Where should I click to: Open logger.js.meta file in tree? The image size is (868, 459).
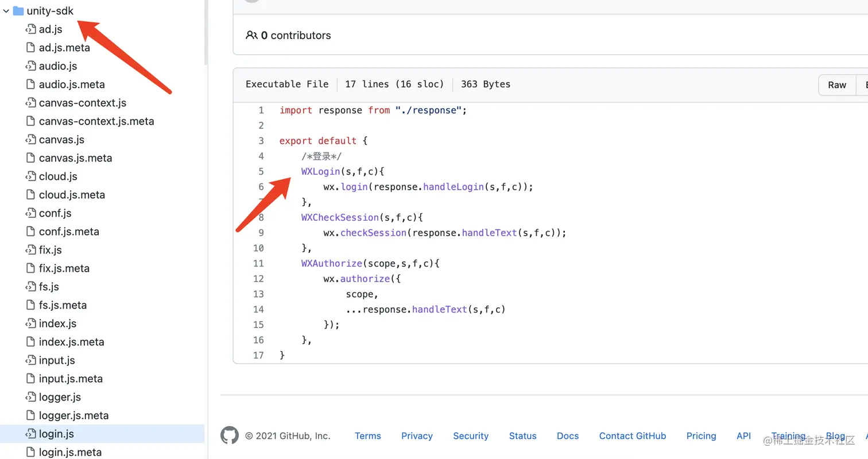pos(73,415)
